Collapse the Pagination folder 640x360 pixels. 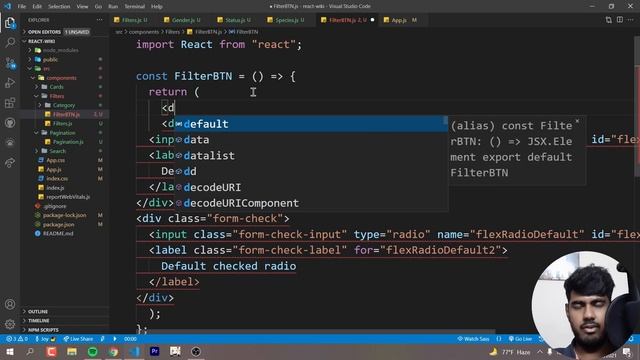pyautogui.click(x=62, y=133)
